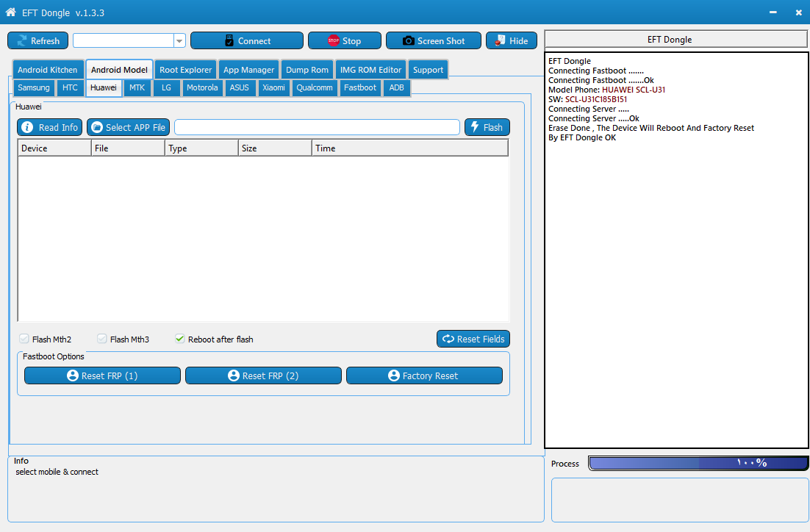Click log line 'Connecting Server .....Ok'
Image resolution: width=810 pixels, height=532 pixels.
click(x=594, y=118)
